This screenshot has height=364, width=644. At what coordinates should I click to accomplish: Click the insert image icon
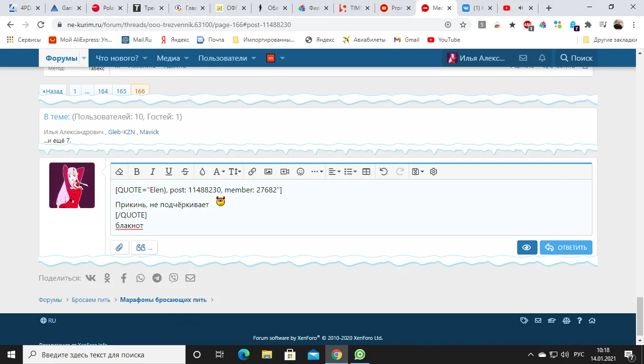268,172
